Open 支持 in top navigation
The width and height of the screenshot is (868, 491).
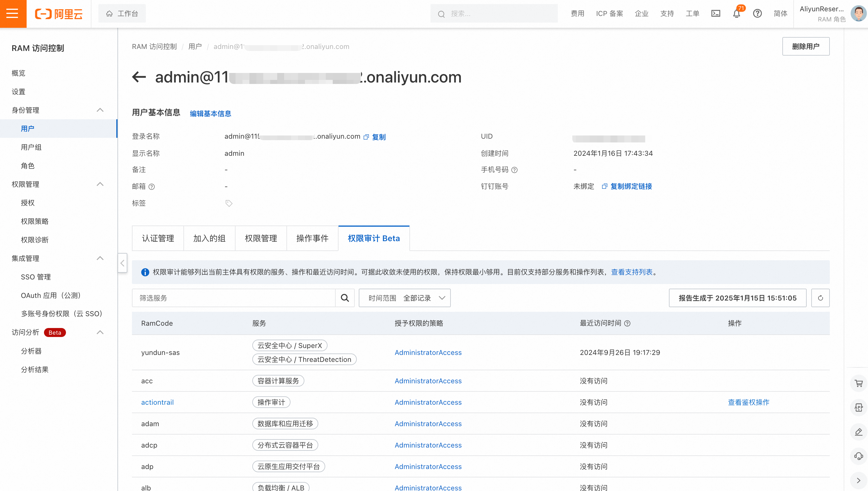pyautogui.click(x=667, y=14)
